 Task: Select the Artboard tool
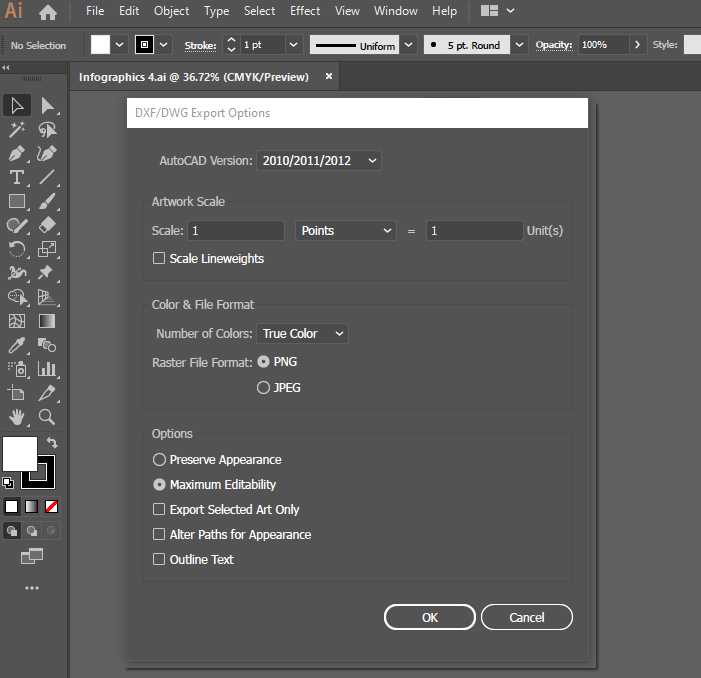17,393
